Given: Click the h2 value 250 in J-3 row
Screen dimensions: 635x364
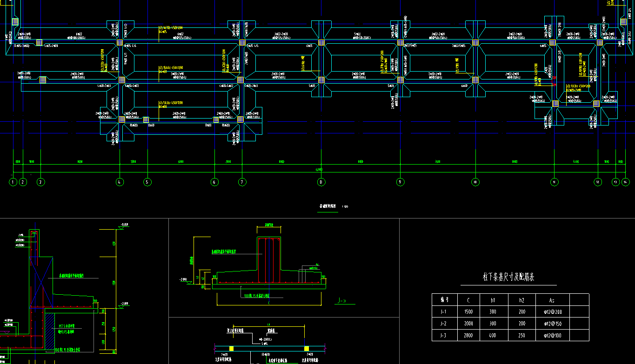Looking at the screenshot, I should (522, 336).
